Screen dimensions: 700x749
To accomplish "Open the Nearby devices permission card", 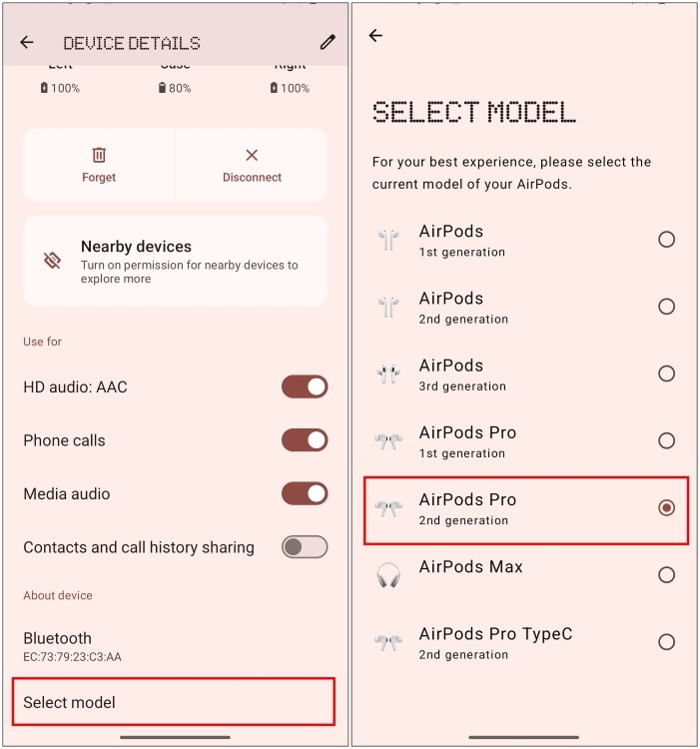I will (175, 261).
